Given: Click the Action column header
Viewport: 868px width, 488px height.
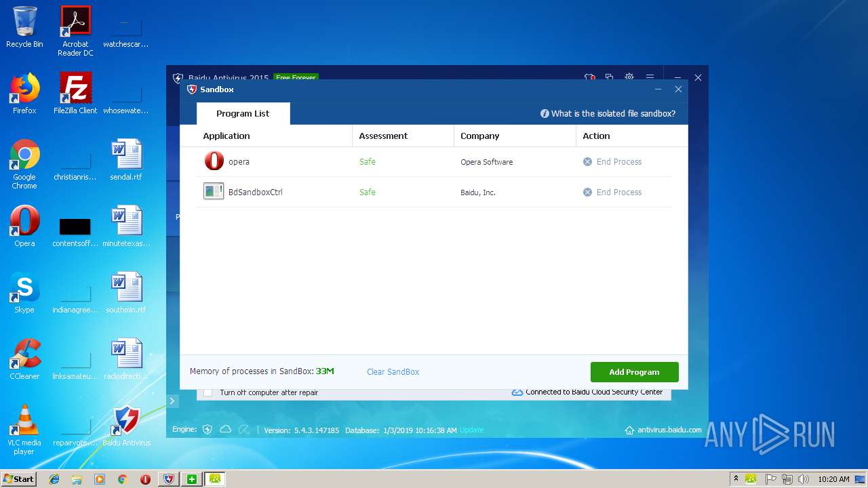Looking at the screenshot, I should click(596, 136).
